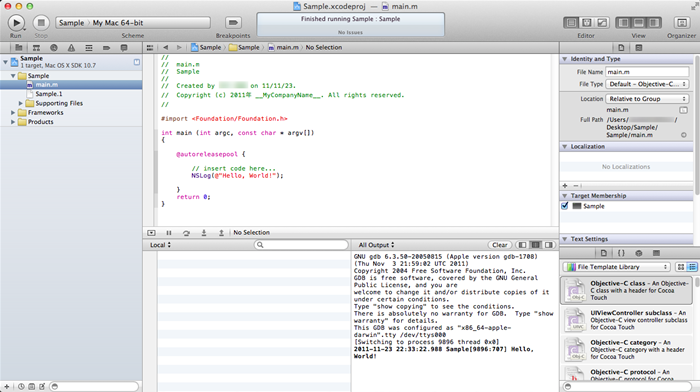Toggle Breakpoints in the toolbar
Image resolution: width=700 pixels, height=392 pixels.
point(233,22)
